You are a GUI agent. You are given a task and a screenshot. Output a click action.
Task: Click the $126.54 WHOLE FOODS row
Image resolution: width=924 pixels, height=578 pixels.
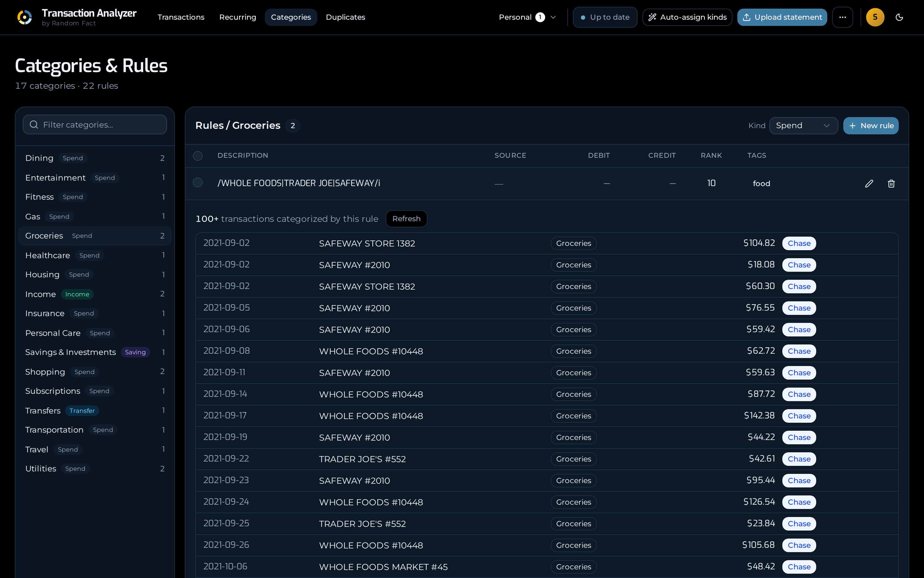tap(547, 502)
